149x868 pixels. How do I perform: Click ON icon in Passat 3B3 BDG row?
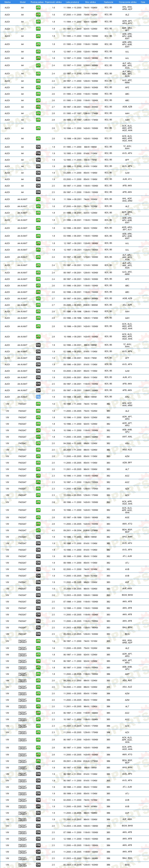click(x=38, y=634)
